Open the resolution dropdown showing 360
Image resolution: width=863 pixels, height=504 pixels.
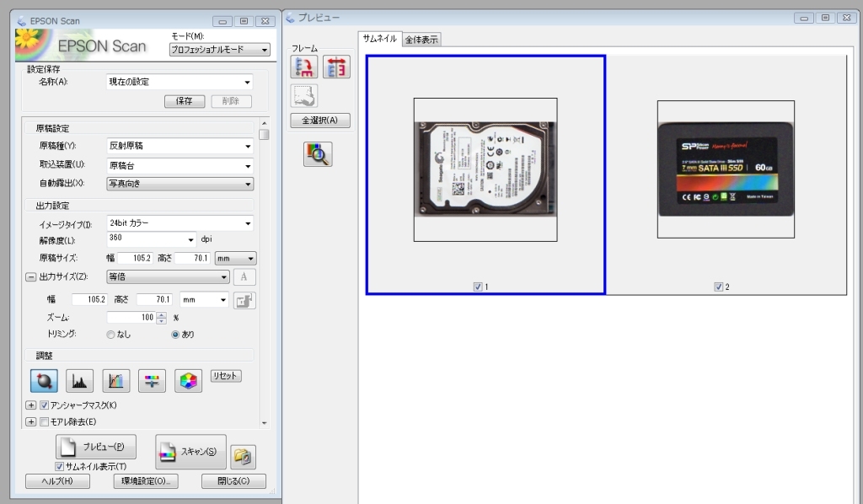[x=152, y=240]
